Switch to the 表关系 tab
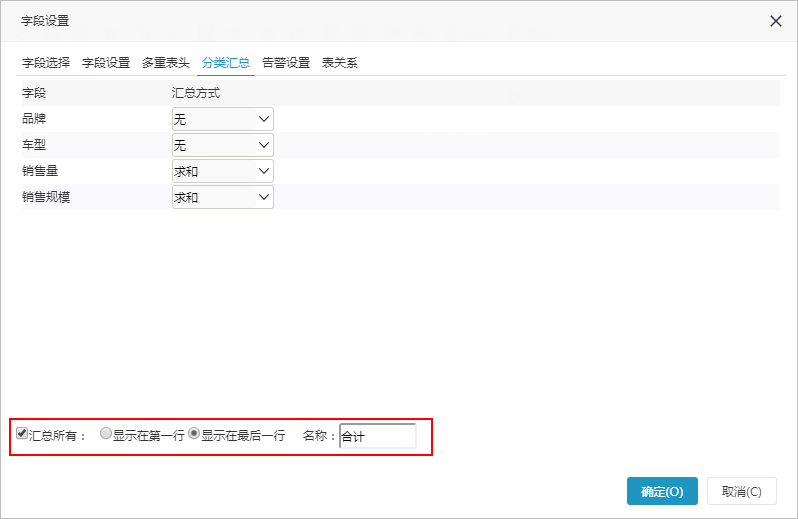 tap(339, 63)
